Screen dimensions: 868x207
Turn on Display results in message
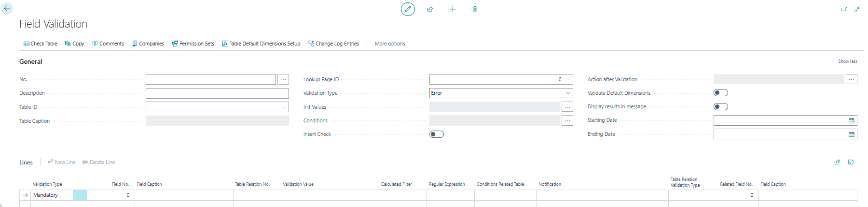point(720,107)
